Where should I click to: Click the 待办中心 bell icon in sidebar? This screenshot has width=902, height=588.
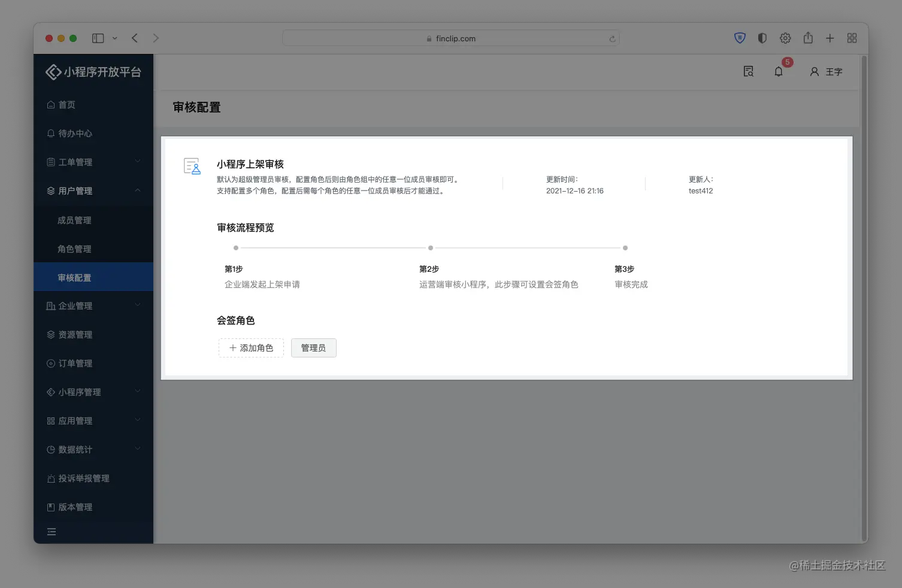(51, 134)
